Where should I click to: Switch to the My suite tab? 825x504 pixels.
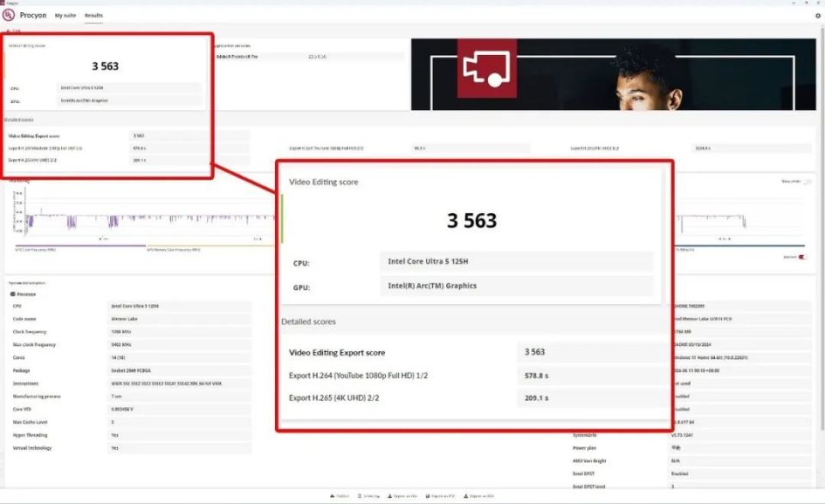point(65,15)
